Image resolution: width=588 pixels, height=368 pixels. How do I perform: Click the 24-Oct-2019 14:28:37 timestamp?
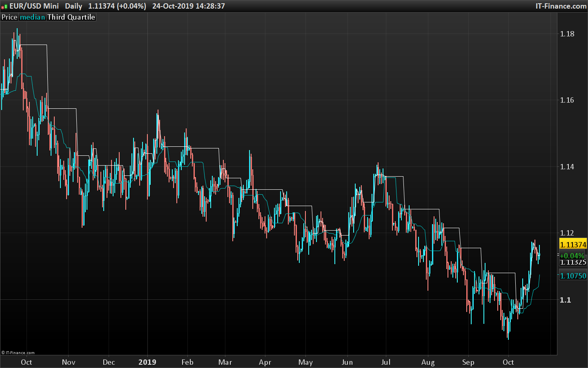click(189, 6)
